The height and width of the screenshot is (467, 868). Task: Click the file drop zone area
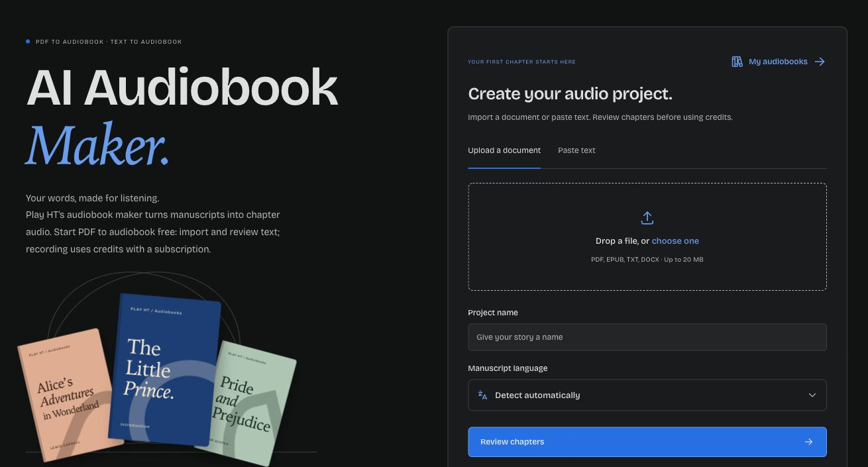647,237
